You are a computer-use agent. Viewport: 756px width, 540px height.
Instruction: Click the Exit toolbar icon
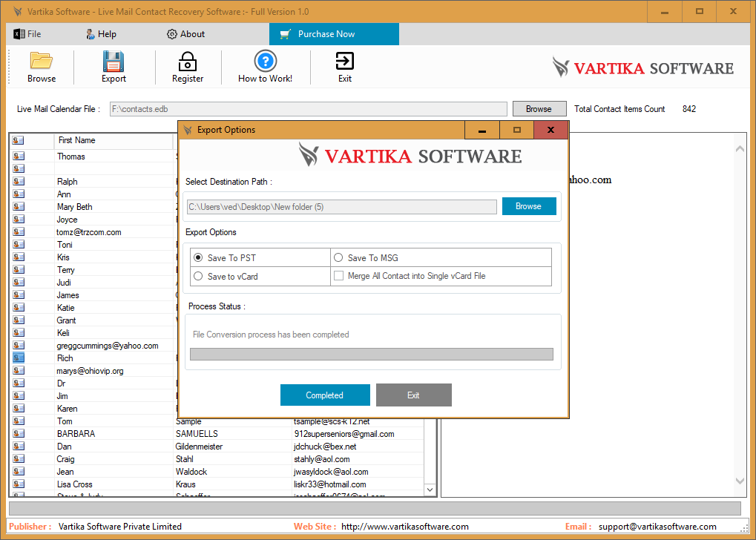(x=345, y=62)
